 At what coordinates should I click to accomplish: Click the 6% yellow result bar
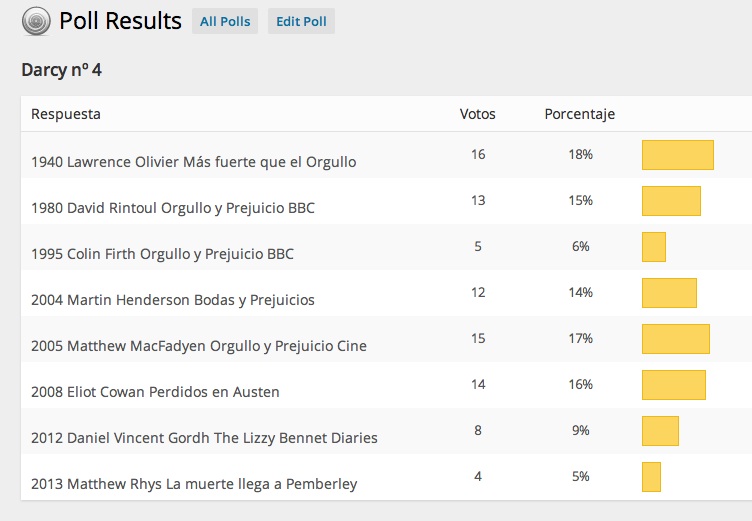(654, 247)
